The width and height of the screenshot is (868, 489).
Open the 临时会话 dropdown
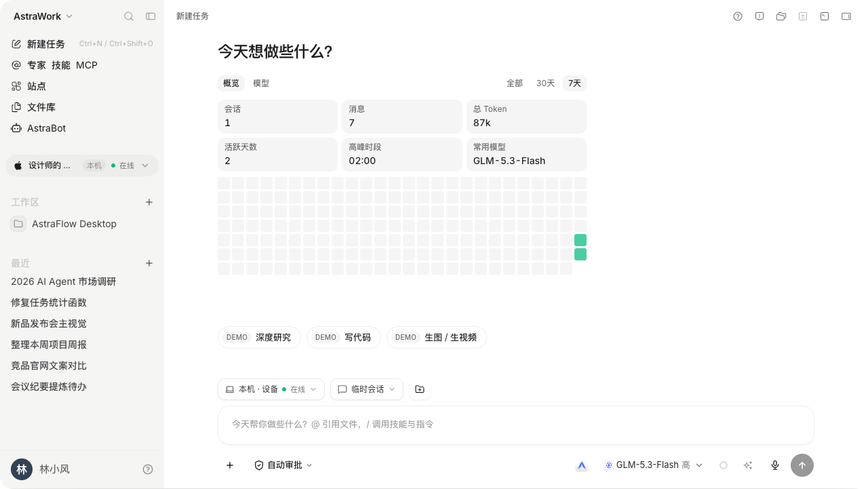pos(367,389)
